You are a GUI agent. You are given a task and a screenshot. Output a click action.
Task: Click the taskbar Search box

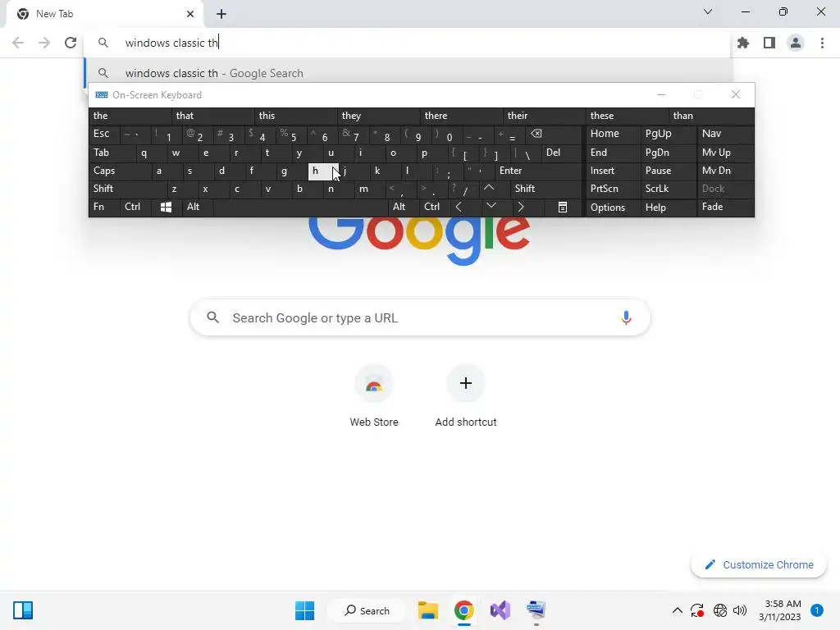367,610
